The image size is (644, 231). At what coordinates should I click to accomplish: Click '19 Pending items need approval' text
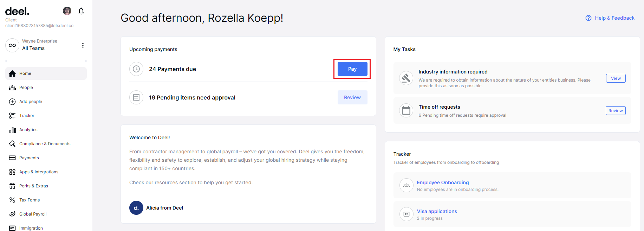192,98
